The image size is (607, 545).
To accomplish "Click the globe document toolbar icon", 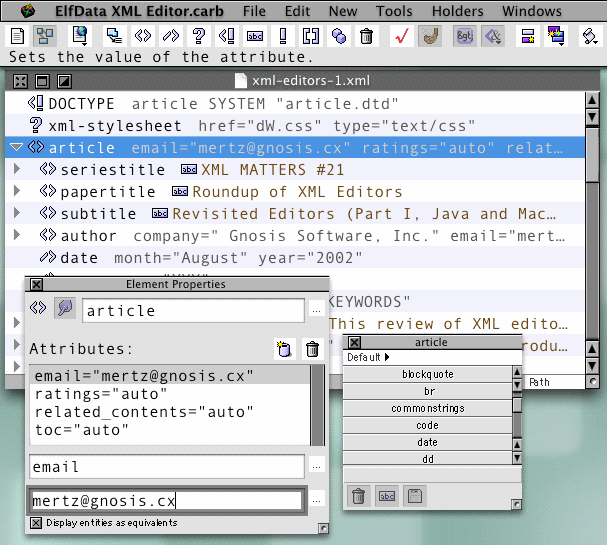I will 80,36.
